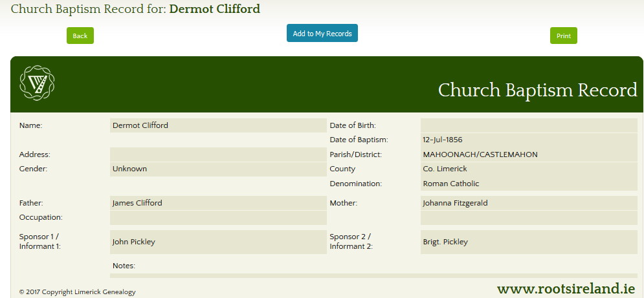This screenshot has height=298, width=644.
Task: Click the Denomination value Roman Catholic
Action: click(528, 184)
